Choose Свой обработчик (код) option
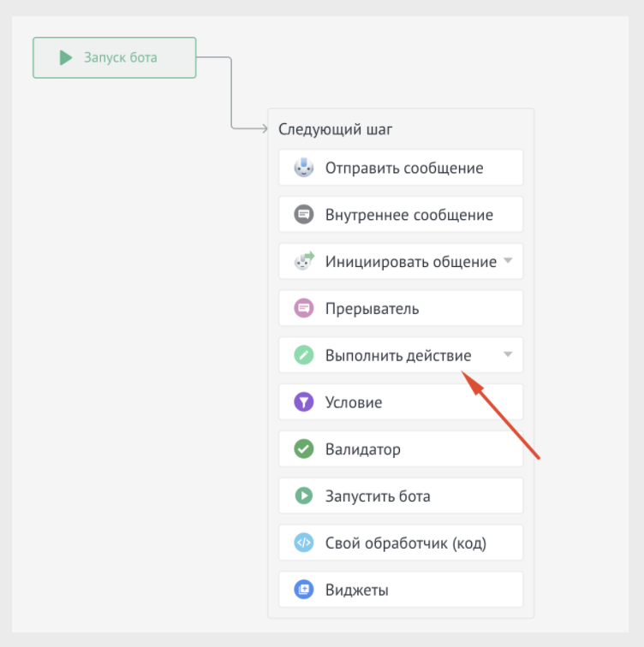The height and width of the screenshot is (647, 644). point(411,543)
